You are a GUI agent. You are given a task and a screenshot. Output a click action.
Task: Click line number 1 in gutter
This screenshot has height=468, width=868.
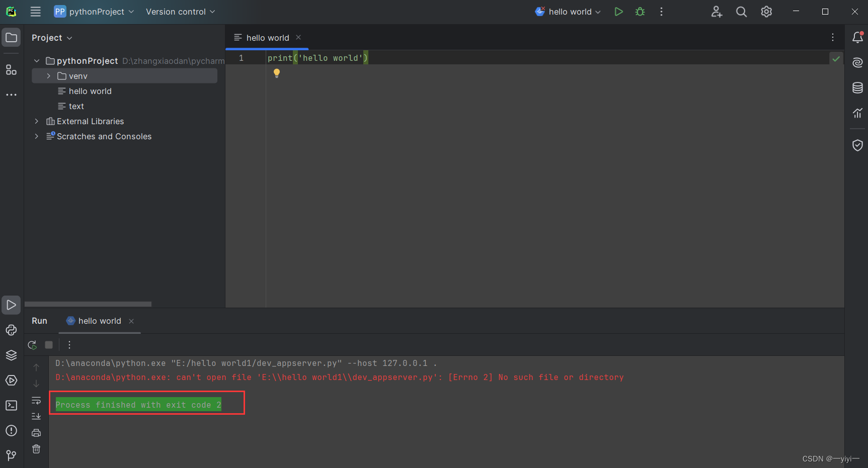point(241,58)
